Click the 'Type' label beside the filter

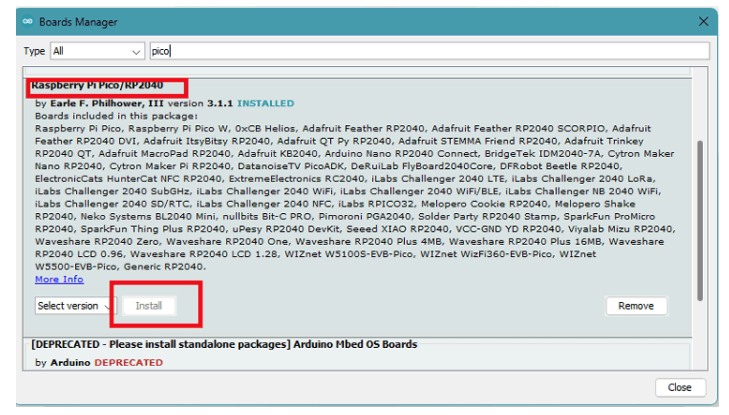[34, 51]
